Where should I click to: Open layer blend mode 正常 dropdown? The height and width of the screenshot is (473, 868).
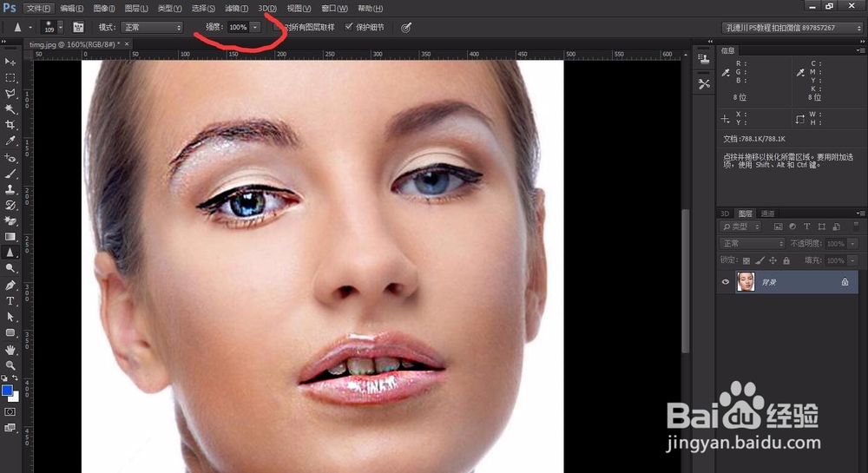pos(753,243)
